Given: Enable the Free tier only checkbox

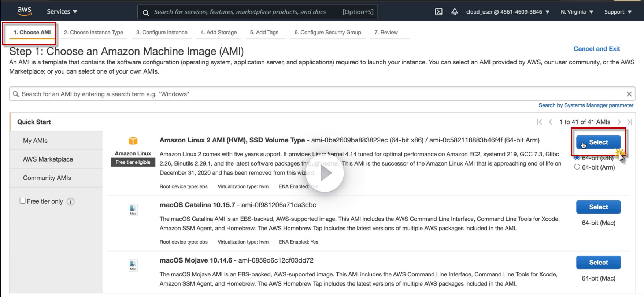Looking at the screenshot, I should click(23, 201).
